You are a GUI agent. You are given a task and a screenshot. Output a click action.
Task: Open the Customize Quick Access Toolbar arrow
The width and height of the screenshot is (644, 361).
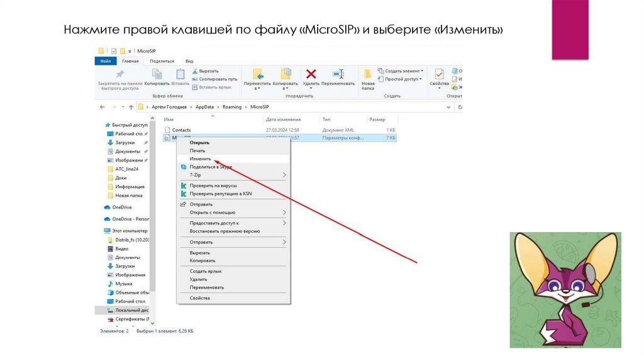[130, 52]
